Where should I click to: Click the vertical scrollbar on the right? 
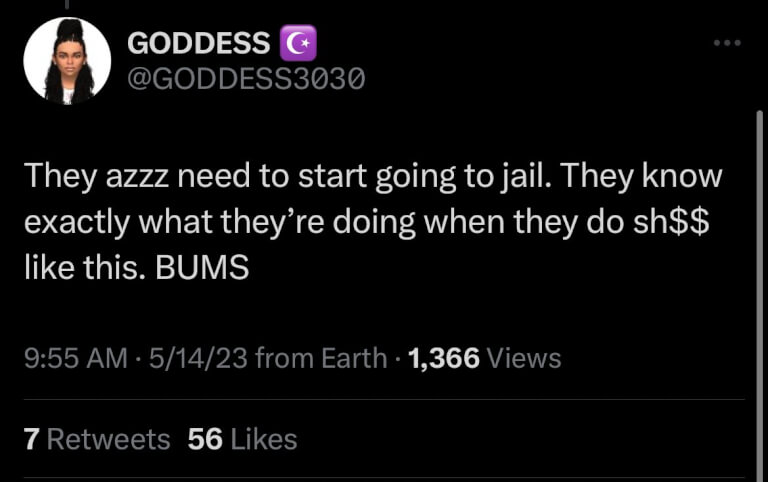point(760,294)
